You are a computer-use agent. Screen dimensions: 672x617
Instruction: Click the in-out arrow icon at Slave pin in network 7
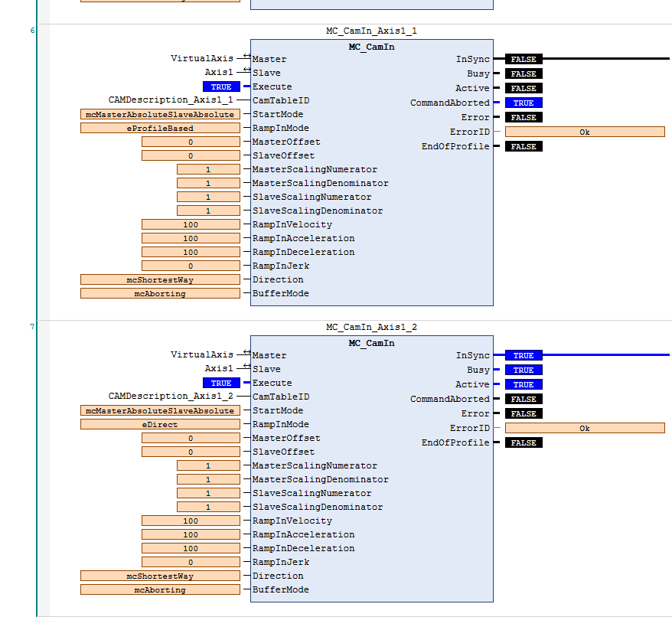(x=246, y=366)
